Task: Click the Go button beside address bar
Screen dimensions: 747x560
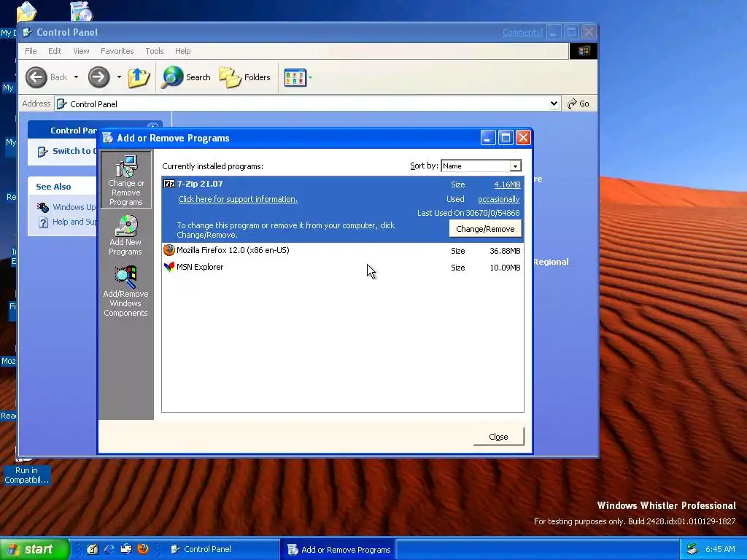Action: (x=578, y=104)
